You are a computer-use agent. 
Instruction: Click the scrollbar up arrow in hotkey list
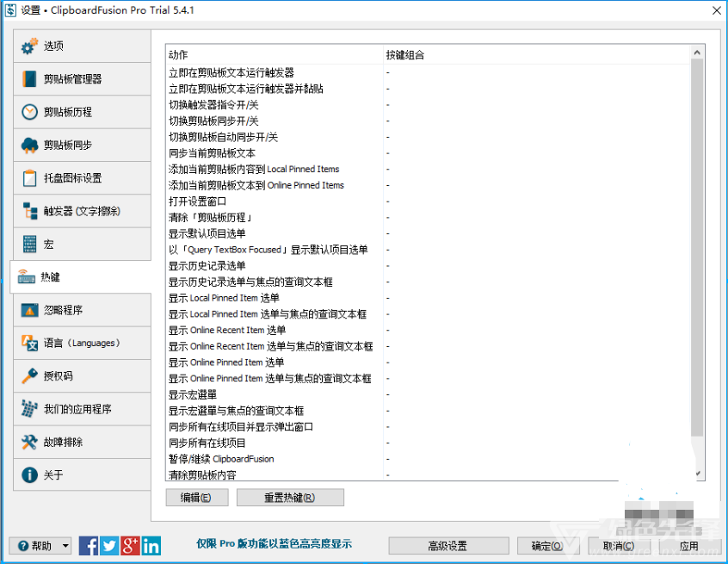pyautogui.click(x=697, y=53)
